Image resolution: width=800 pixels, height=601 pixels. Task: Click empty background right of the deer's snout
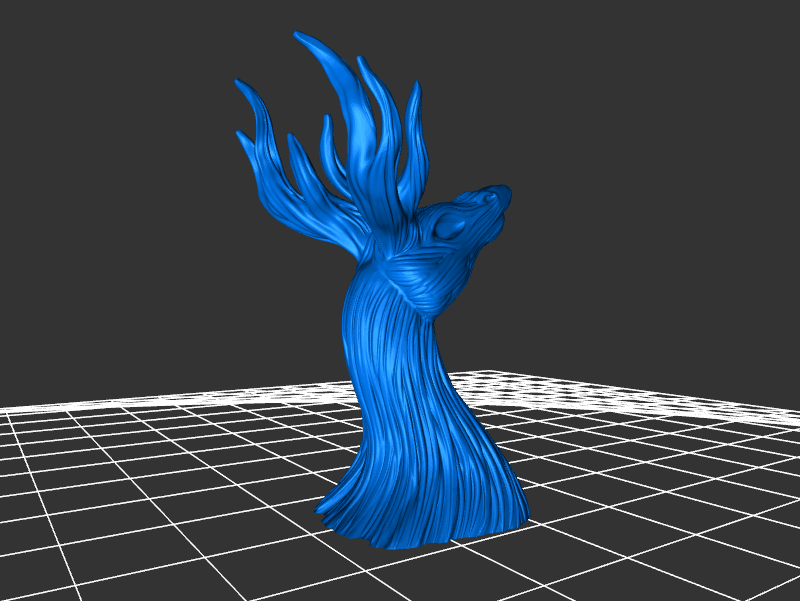[620, 200]
